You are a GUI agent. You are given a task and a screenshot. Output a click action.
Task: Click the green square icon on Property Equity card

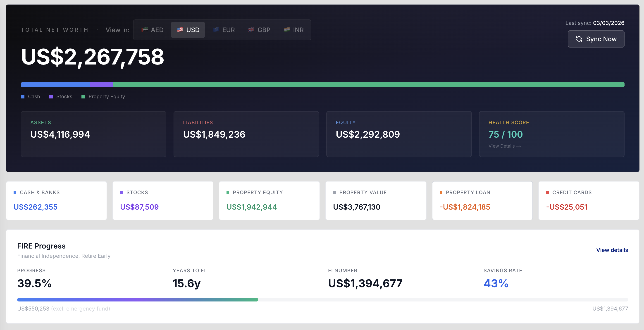pyautogui.click(x=228, y=192)
